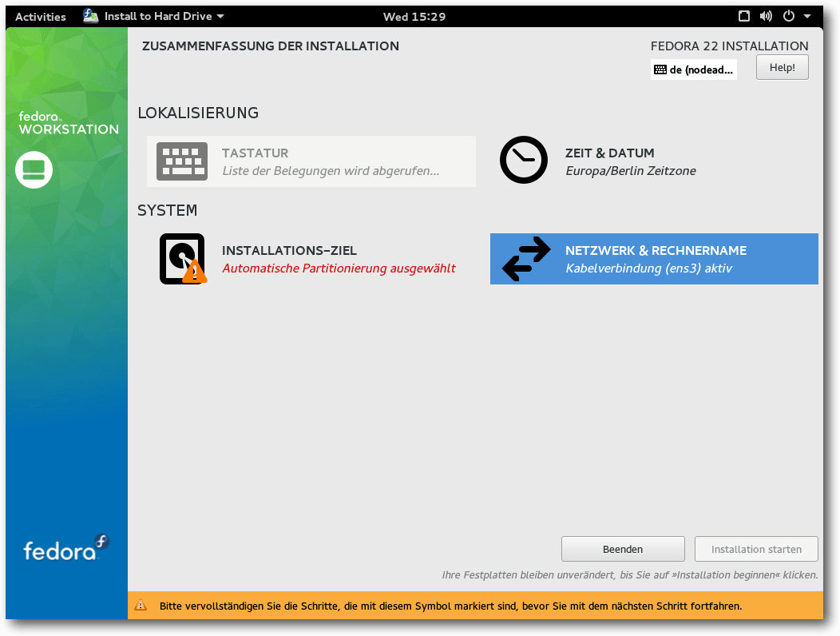This screenshot has height=636, width=840.
Task: Click the power icon in top bar
Action: [x=789, y=16]
